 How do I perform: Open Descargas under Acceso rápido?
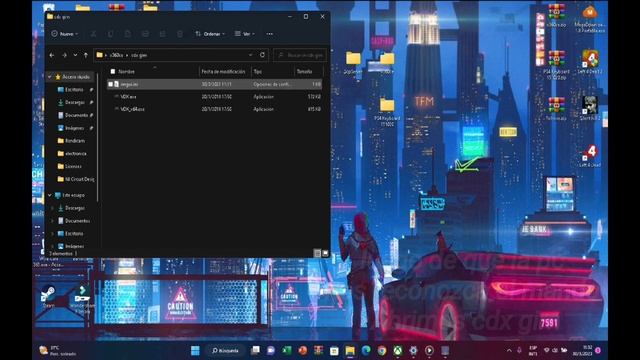75,102
